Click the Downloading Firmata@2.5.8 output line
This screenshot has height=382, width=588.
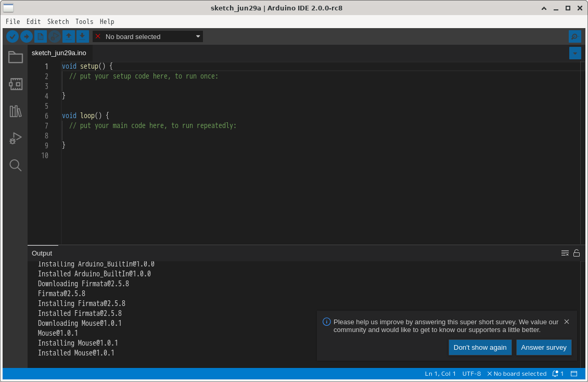pyautogui.click(x=83, y=284)
